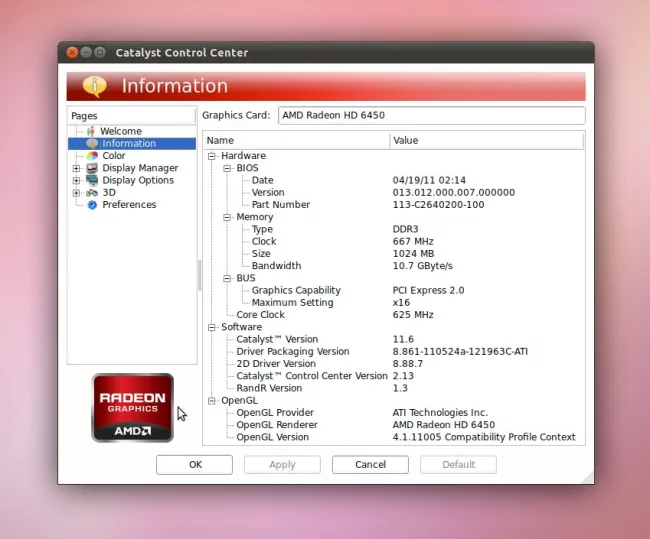650x539 pixels.
Task: Collapse the Hardware section
Action: [212, 156]
